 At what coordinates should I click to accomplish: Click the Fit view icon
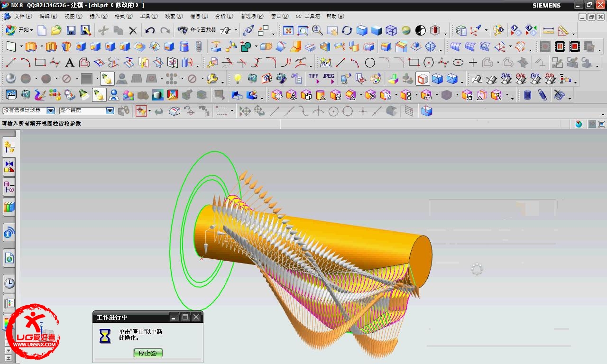coord(288,31)
